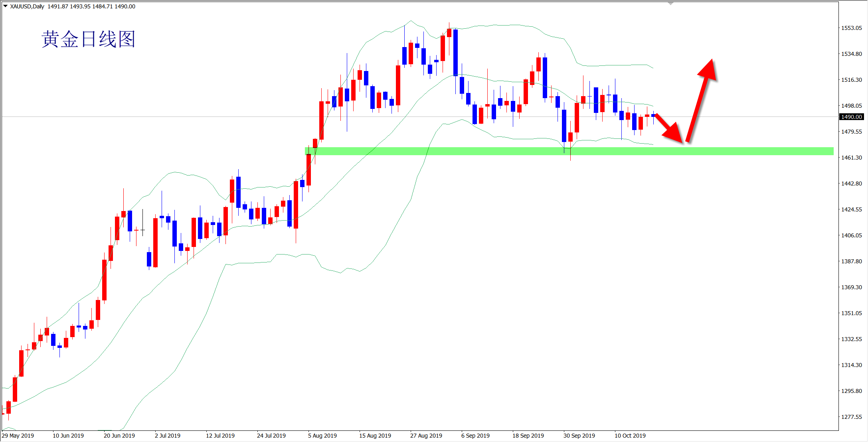Click the black 1490.00 current price label
This screenshot has height=442, width=868.
(x=851, y=117)
